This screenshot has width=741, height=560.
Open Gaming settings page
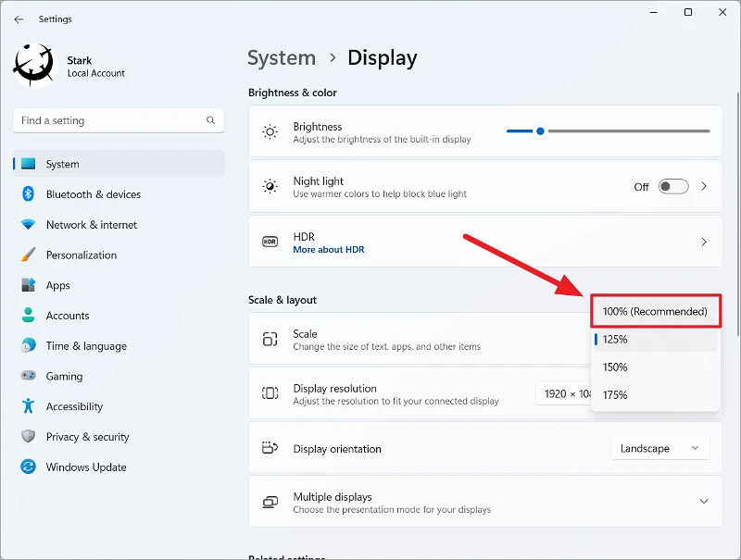point(119,376)
